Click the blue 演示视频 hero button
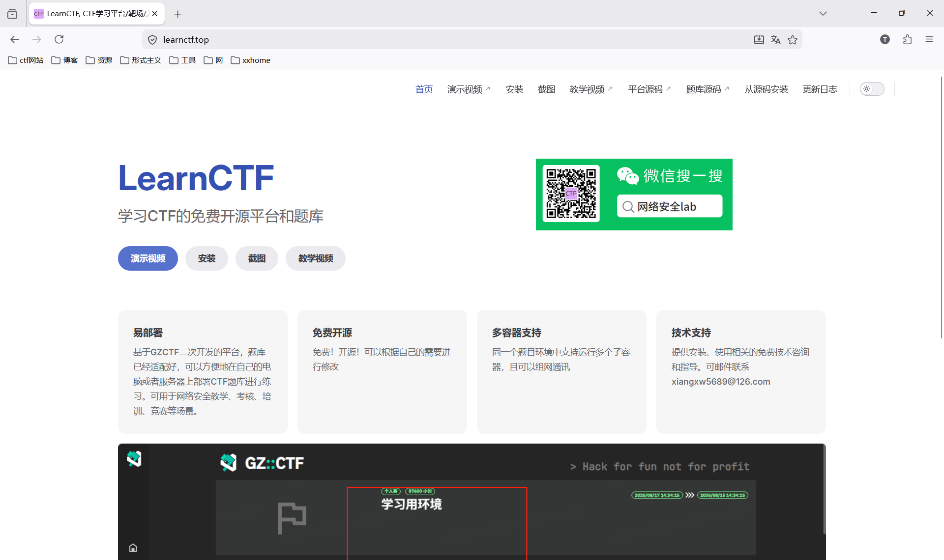This screenshot has height=560, width=944. [x=148, y=258]
